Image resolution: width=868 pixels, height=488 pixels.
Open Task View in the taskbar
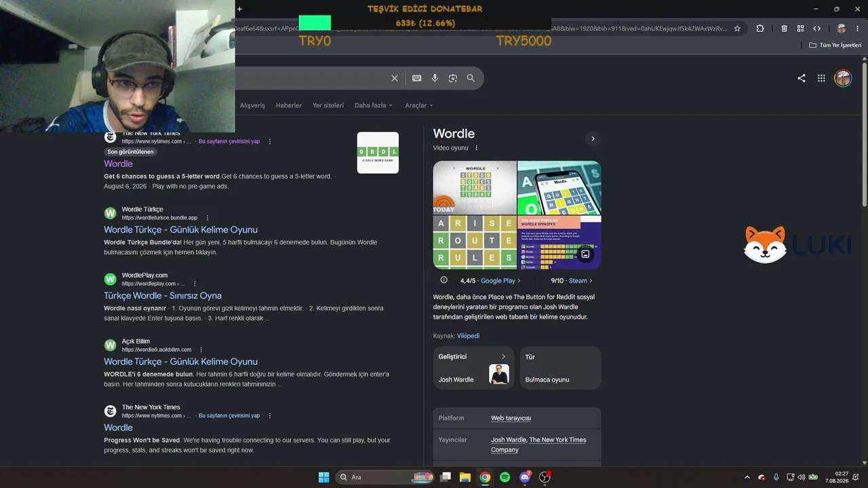tap(446, 477)
